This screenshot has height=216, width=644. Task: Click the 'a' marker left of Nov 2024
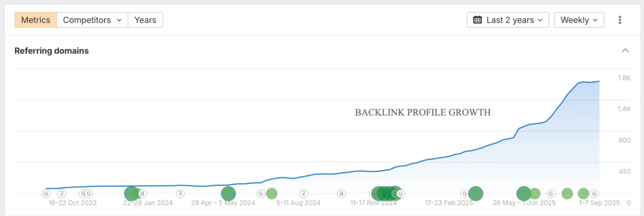click(x=341, y=194)
